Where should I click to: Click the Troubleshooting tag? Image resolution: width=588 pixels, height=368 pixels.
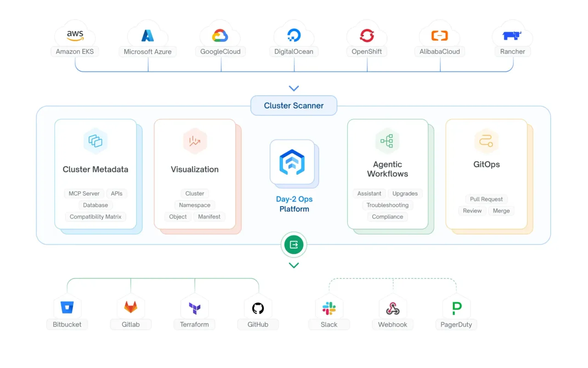(387, 205)
